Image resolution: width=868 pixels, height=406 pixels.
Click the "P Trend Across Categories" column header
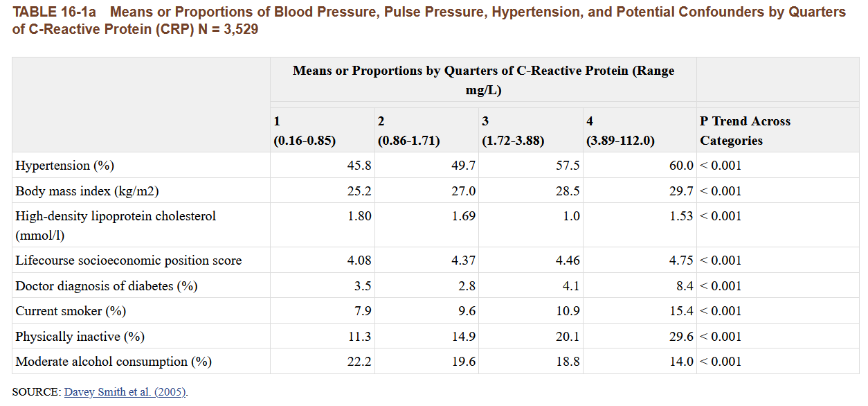[745, 131]
